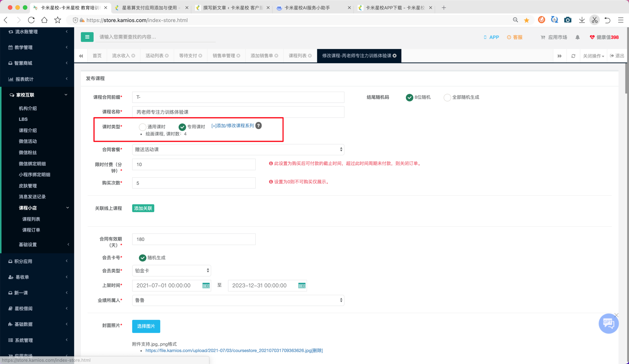Open calendar picker for end shelf time

302,285
